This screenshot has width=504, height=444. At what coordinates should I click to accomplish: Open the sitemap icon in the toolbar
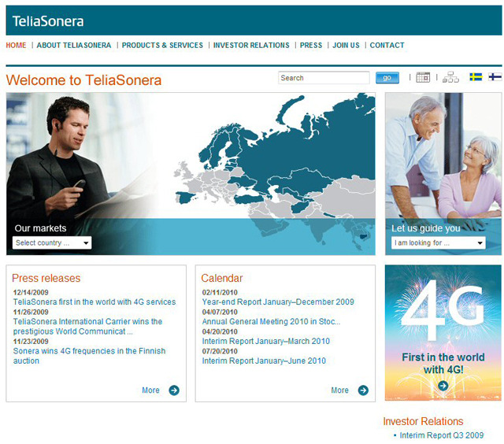coord(450,77)
